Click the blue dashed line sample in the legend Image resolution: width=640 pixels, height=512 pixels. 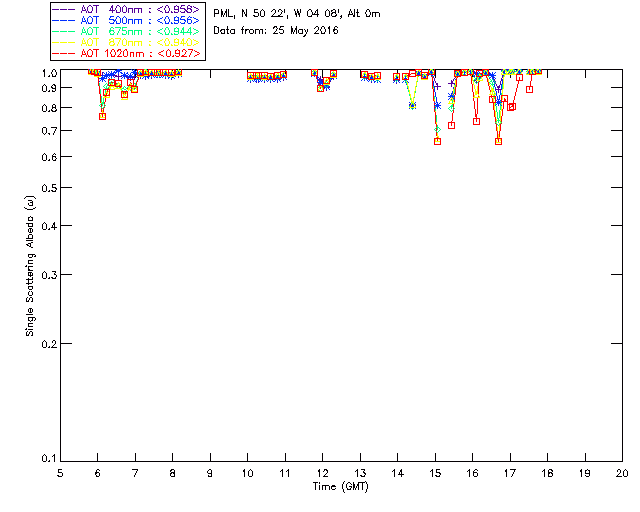64,20
